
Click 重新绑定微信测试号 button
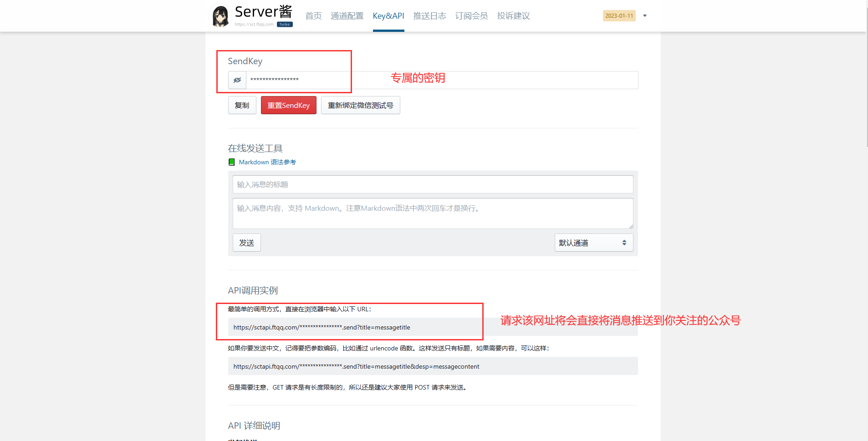(361, 105)
